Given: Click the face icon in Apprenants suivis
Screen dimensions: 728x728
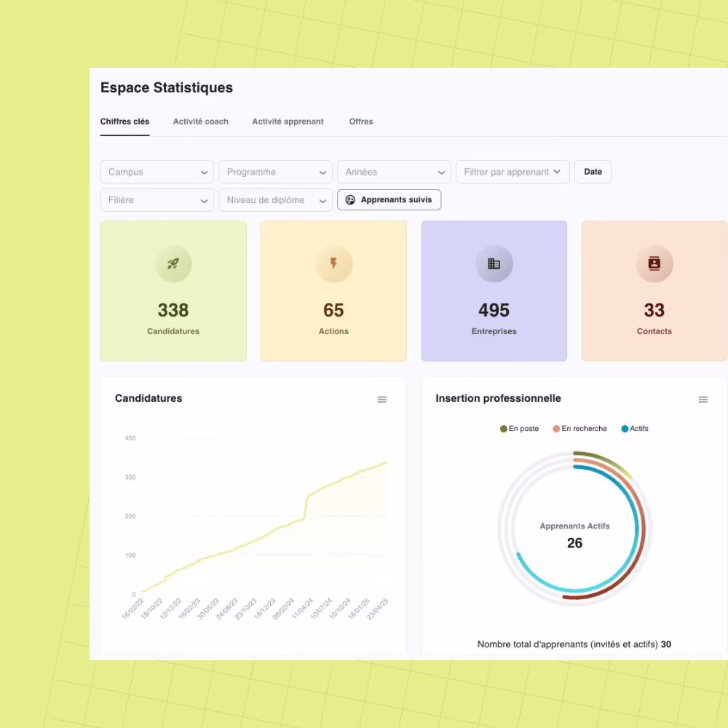Looking at the screenshot, I should tap(350, 199).
